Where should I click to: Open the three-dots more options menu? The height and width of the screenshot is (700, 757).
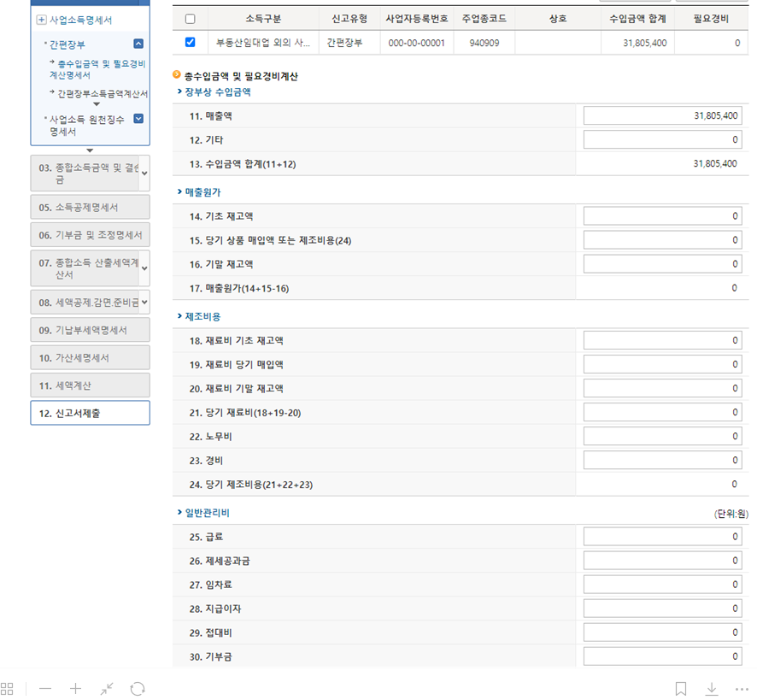[742, 688]
